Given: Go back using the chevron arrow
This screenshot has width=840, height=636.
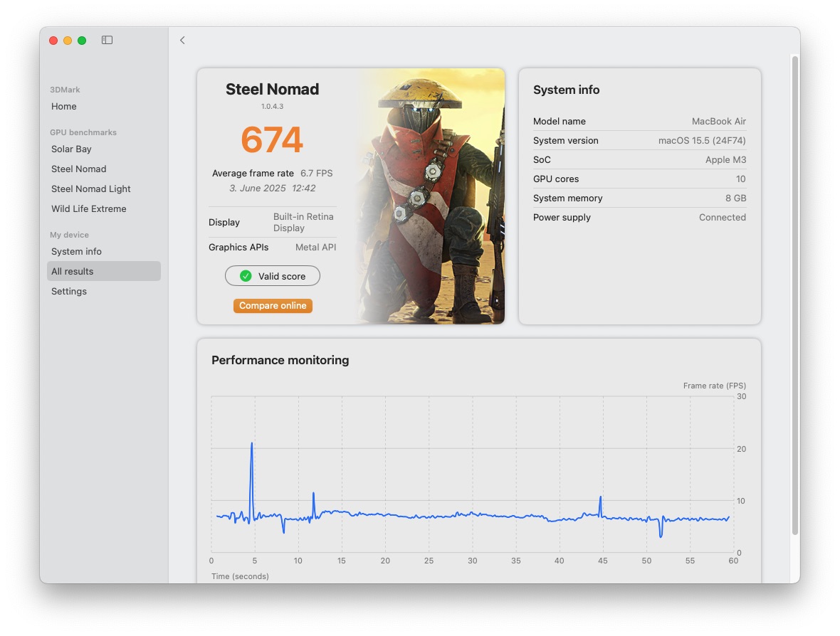Looking at the screenshot, I should pos(182,40).
